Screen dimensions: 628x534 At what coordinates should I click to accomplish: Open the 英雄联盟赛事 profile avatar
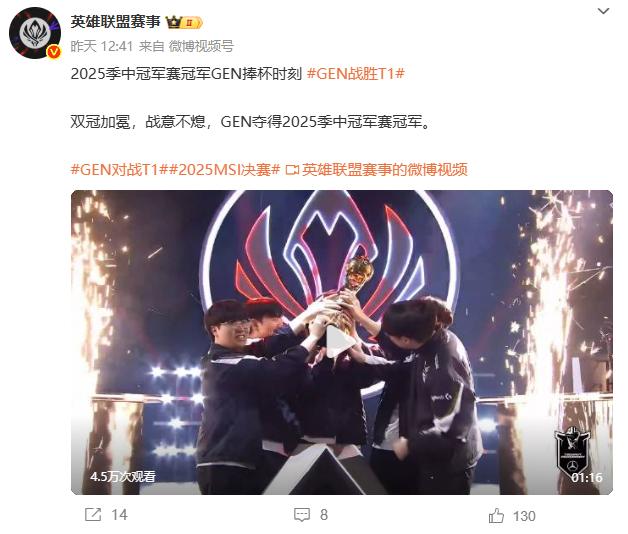click(35, 33)
